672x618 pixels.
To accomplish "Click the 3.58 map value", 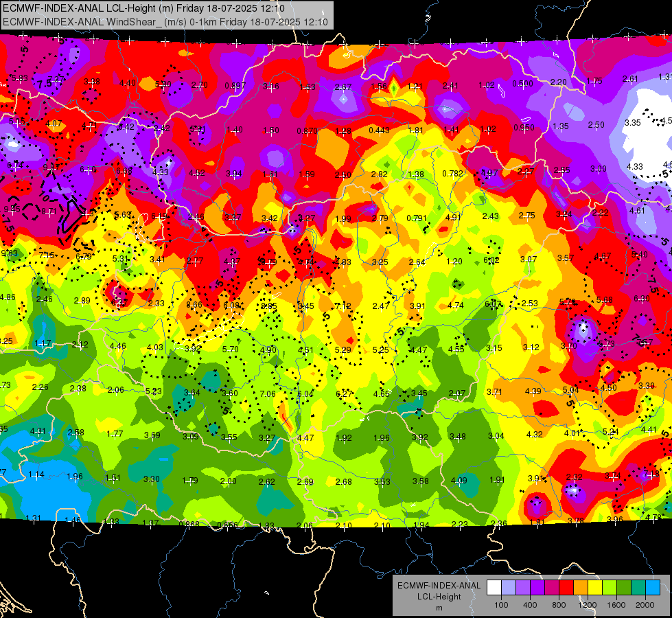I will (x=420, y=481).
